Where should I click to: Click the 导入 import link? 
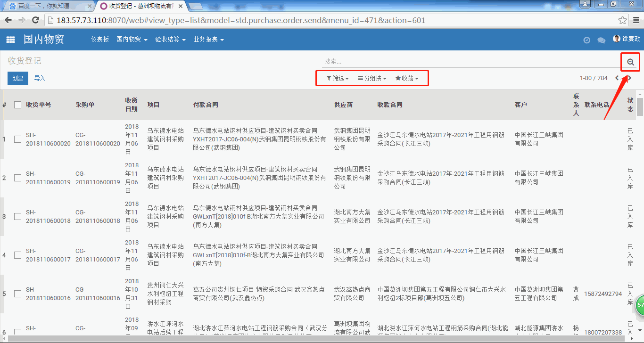[40, 78]
